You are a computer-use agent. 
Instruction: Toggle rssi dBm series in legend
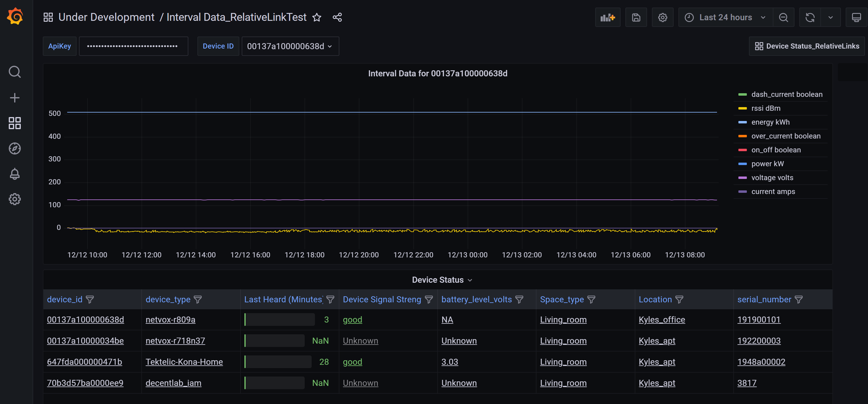point(766,108)
